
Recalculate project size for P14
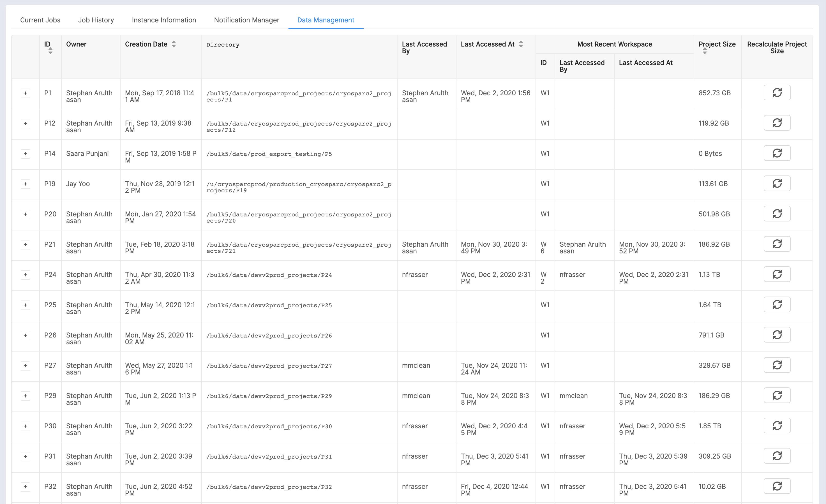[777, 153]
